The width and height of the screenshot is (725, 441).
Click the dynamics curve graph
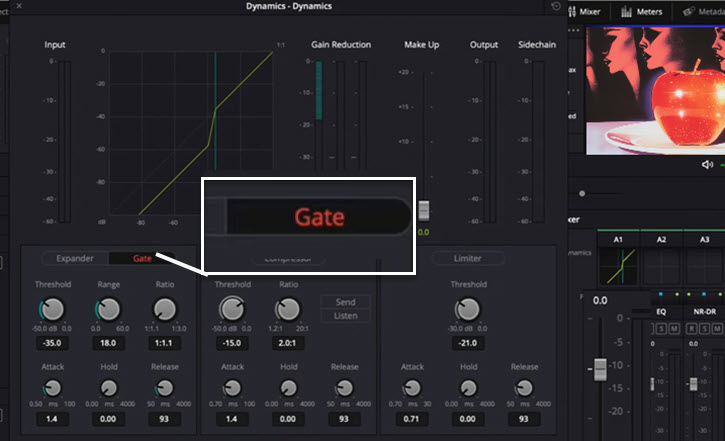tap(190, 133)
